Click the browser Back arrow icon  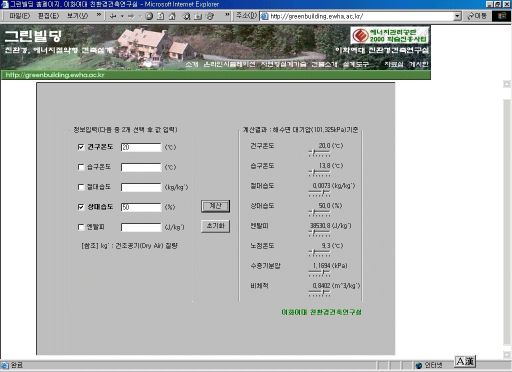tap(113, 16)
